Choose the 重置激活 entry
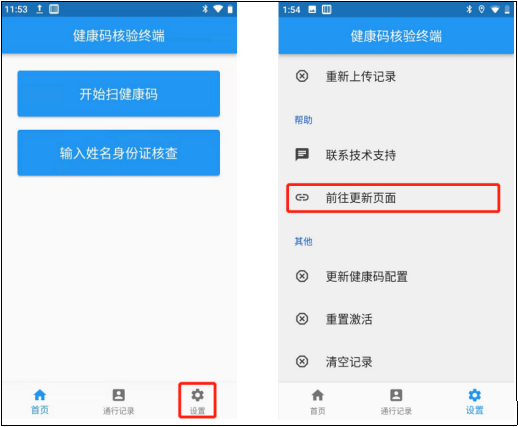 click(x=349, y=319)
